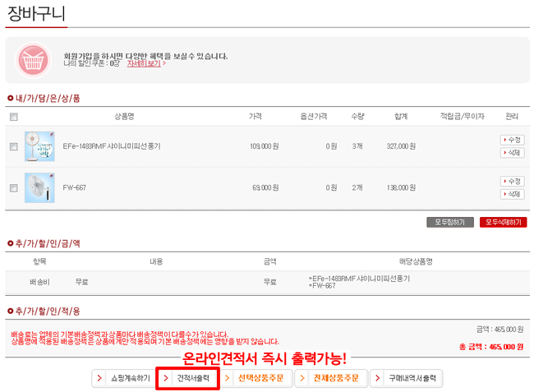
Task: Open the 자세히보기 coupon details link
Action: 145,62
